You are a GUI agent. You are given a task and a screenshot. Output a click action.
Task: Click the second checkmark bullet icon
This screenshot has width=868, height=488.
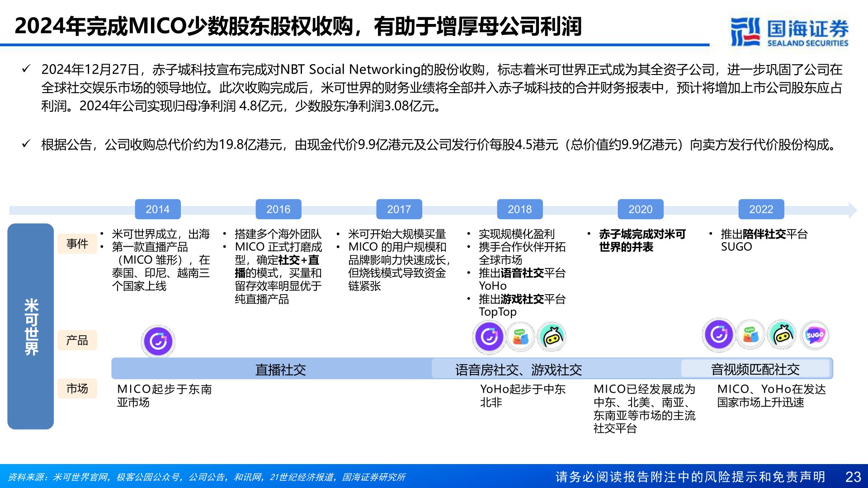(26, 144)
